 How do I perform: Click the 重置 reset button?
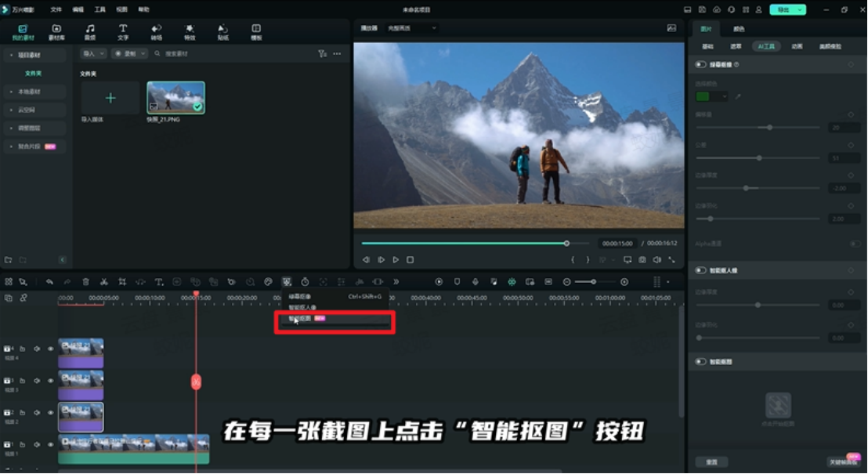coord(712,461)
